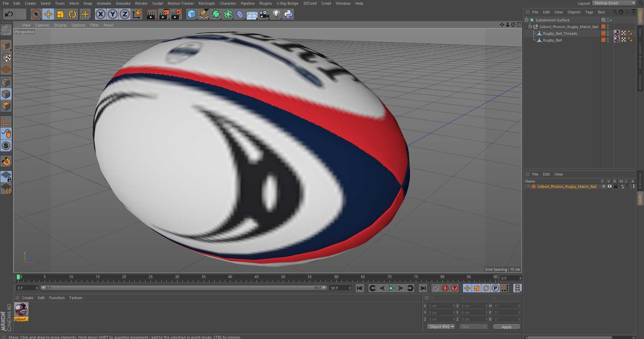Screen dimensions: 644x339
Task: Collapse the Gilbert_Photon_Rugby_Match_Ball null node
Action: pyautogui.click(x=530, y=26)
